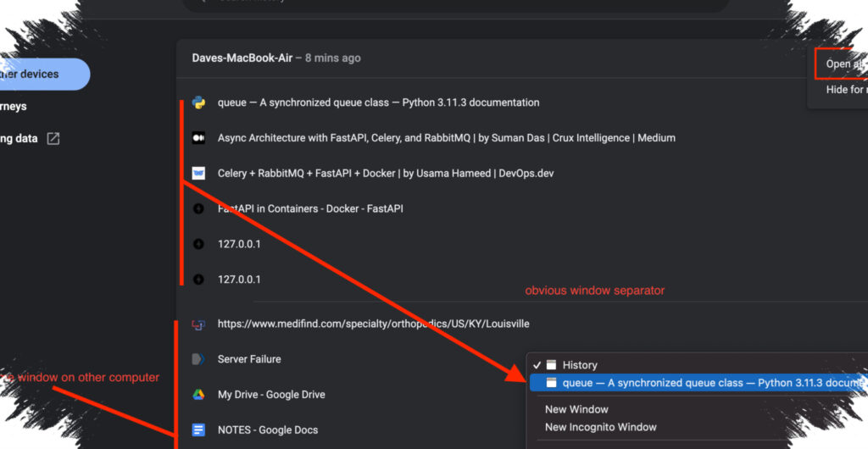This screenshot has width=868, height=449.
Task: Click the MediFind favicon beside the medifind URL
Action: point(198,324)
